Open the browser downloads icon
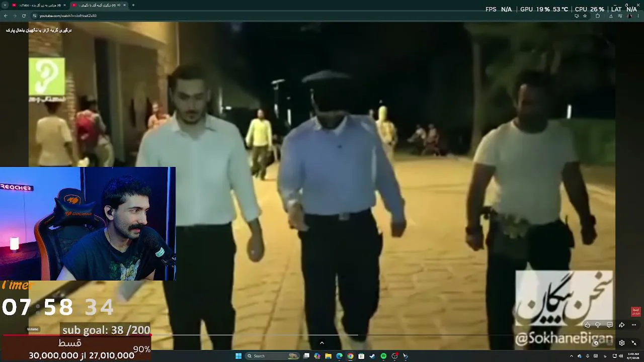This screenshot has width=644, height=362. (x=611, y=16)
